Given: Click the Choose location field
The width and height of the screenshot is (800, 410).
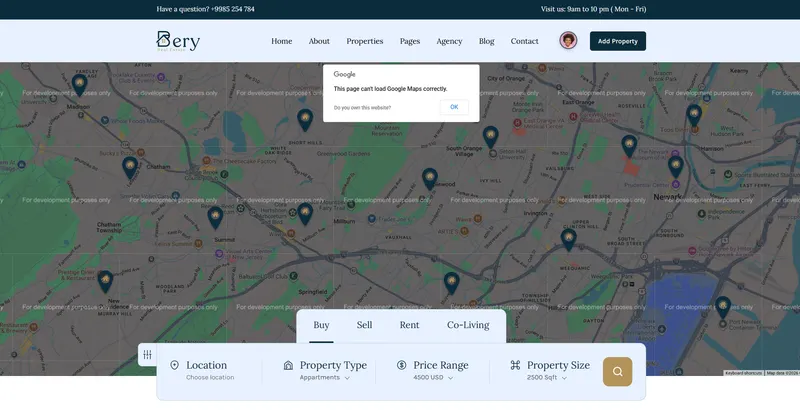Looking at the screenshot, I should (x=210, y=377).
